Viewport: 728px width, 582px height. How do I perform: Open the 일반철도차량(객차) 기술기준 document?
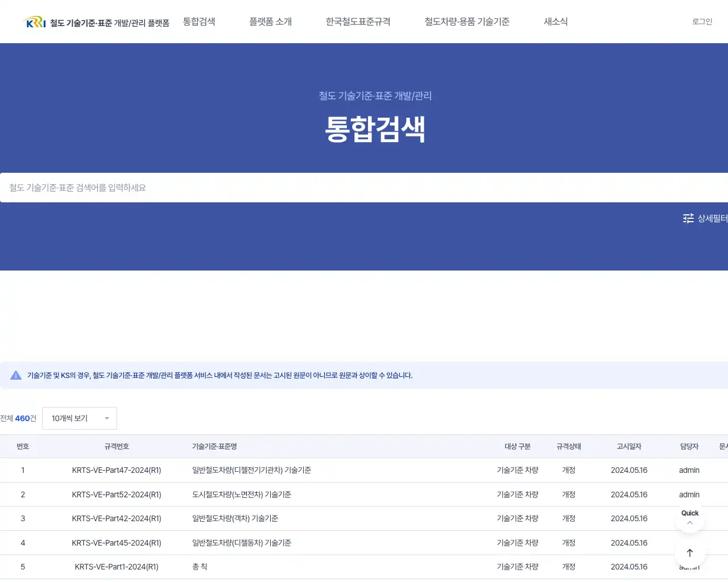234,518
